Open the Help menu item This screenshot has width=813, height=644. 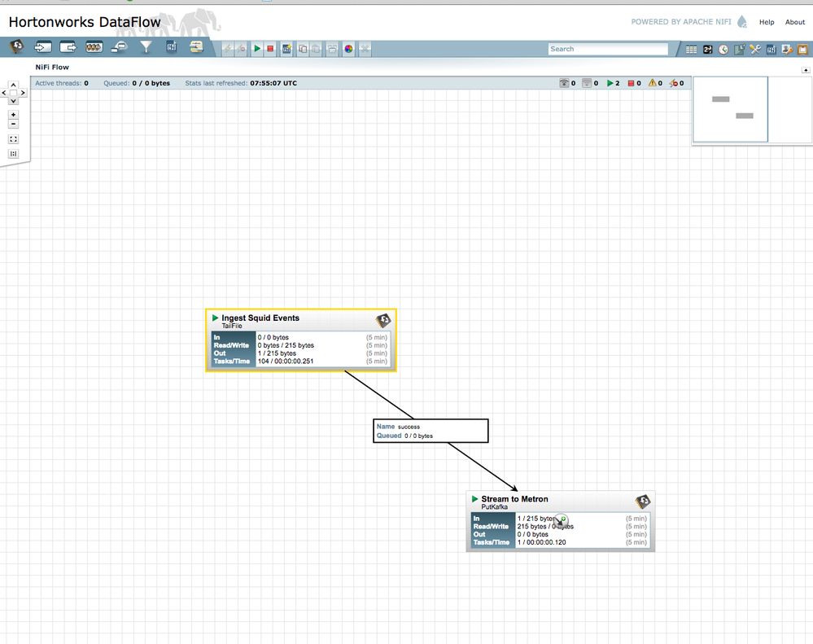point(766,22)
